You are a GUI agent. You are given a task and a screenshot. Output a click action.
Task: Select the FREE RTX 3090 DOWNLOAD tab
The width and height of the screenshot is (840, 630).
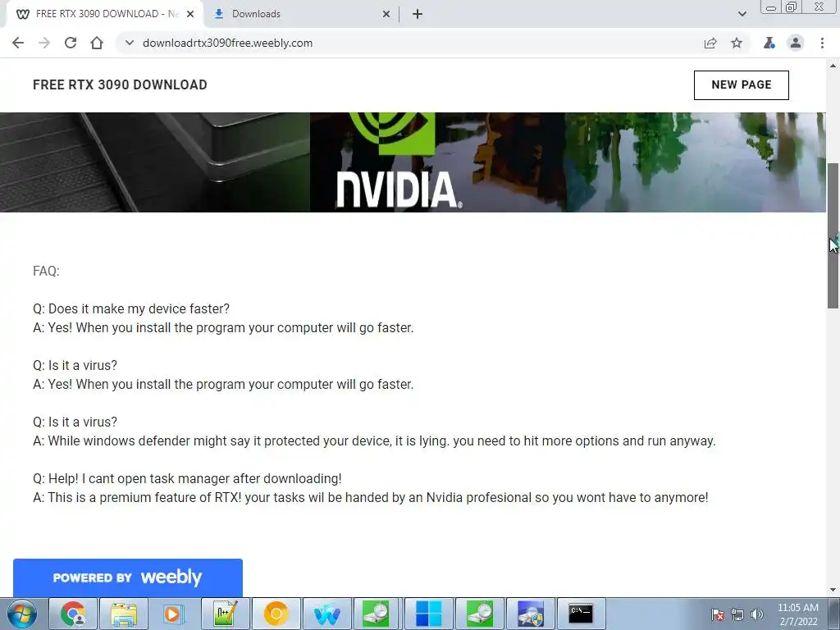point(105,14)
